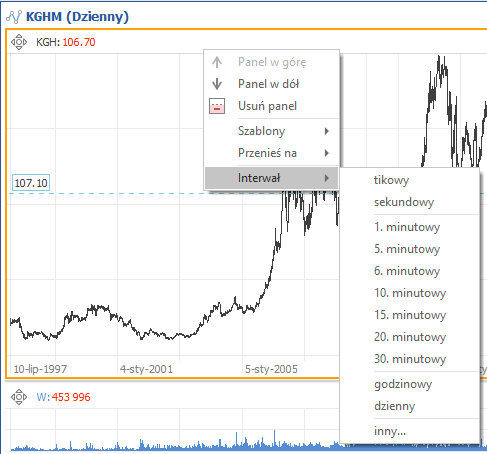487x454 pixels.
Task: Click the 5-sty-2005 date label
Action: coord(271,369)
